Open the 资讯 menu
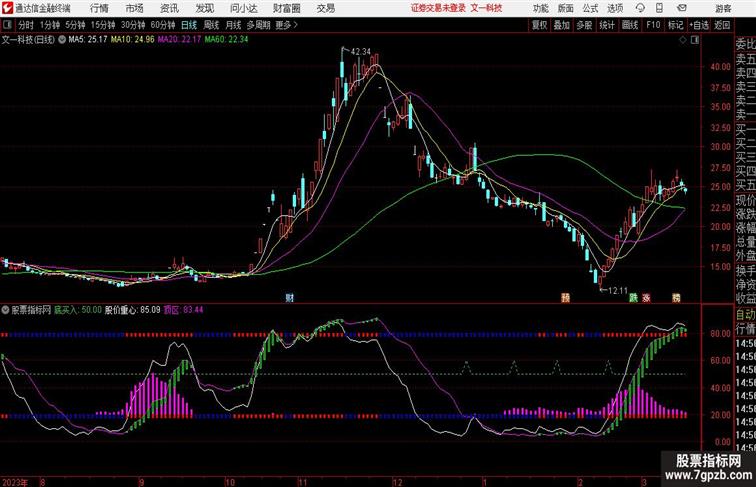756x487 pixels. point(169,8)
